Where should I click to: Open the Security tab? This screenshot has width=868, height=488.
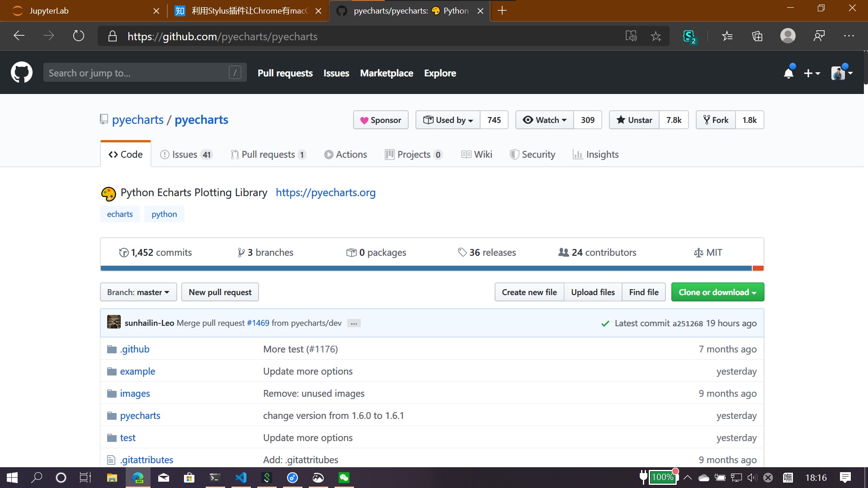click(x=532, y=155)
